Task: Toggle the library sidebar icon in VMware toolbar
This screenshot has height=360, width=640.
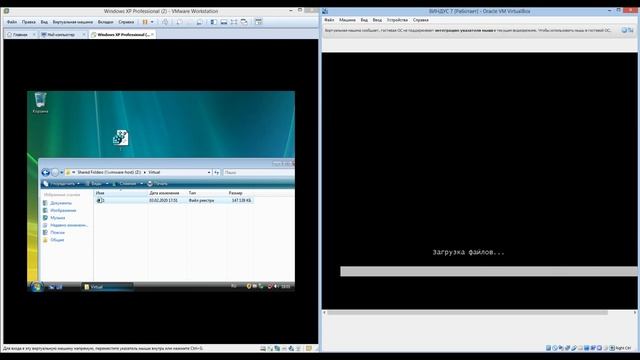Action: 213,22
